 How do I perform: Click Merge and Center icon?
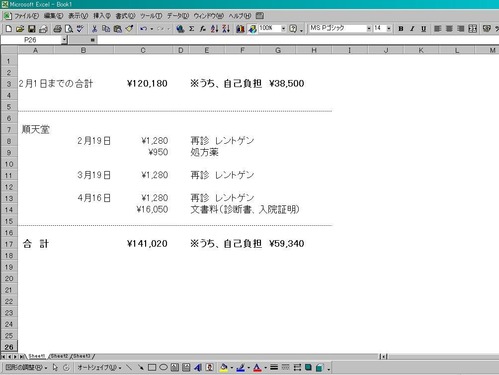tap(472, 29)
